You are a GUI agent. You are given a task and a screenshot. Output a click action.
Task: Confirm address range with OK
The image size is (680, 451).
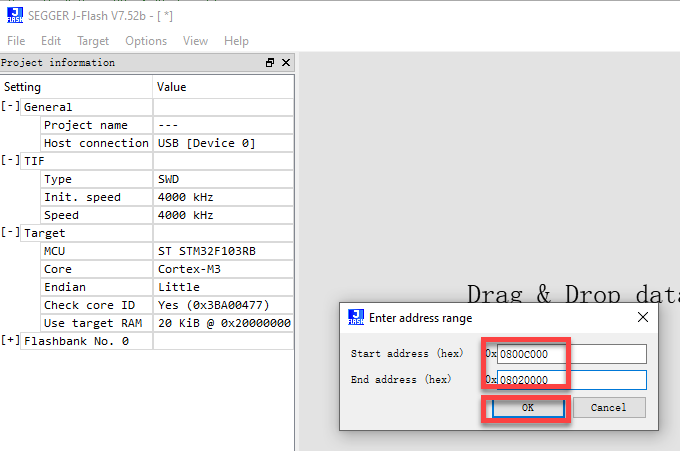click(x=528, y=408)
